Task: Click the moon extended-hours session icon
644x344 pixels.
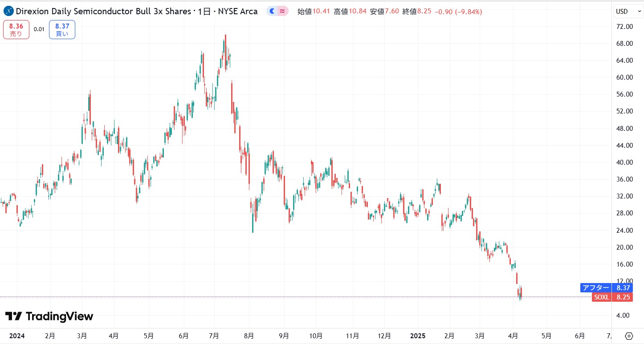Action: [272, 12]
